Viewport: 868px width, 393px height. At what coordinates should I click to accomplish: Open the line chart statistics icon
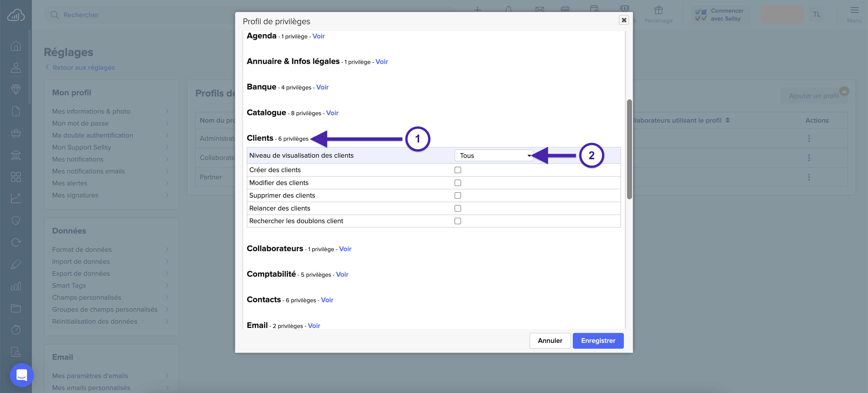point(16,198)
